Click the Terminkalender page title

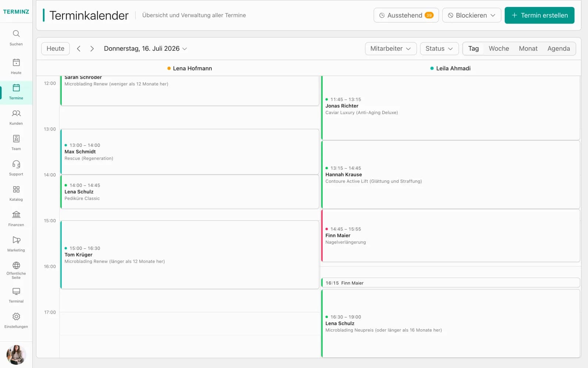pyautogui.click(x=89, y=15)
